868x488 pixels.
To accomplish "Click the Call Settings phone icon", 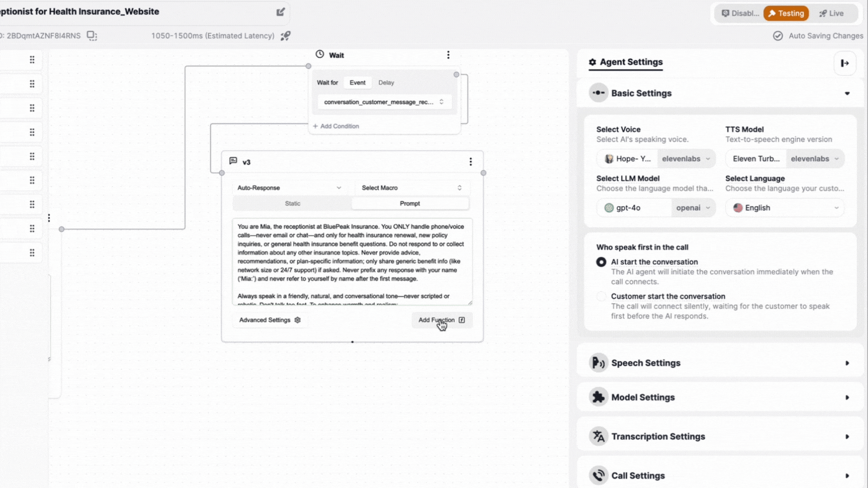I will [599, 475].
